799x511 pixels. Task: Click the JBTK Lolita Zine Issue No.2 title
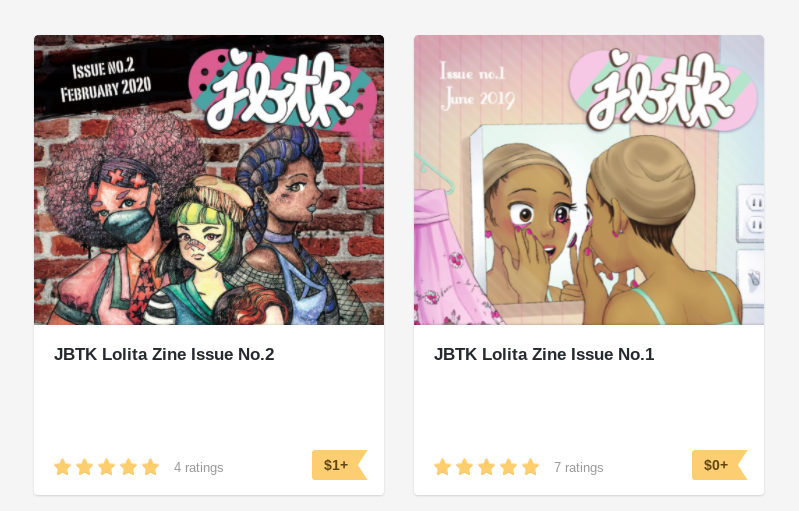click(164, 354)
